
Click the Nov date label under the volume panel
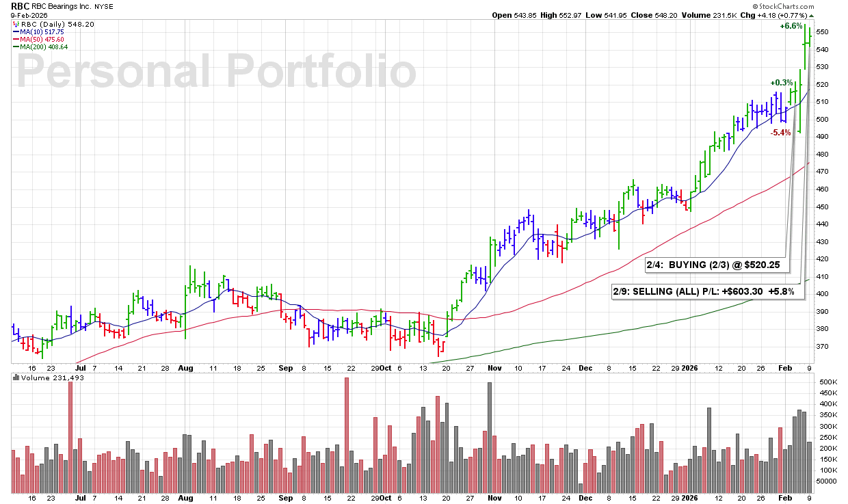pos(495,499)
